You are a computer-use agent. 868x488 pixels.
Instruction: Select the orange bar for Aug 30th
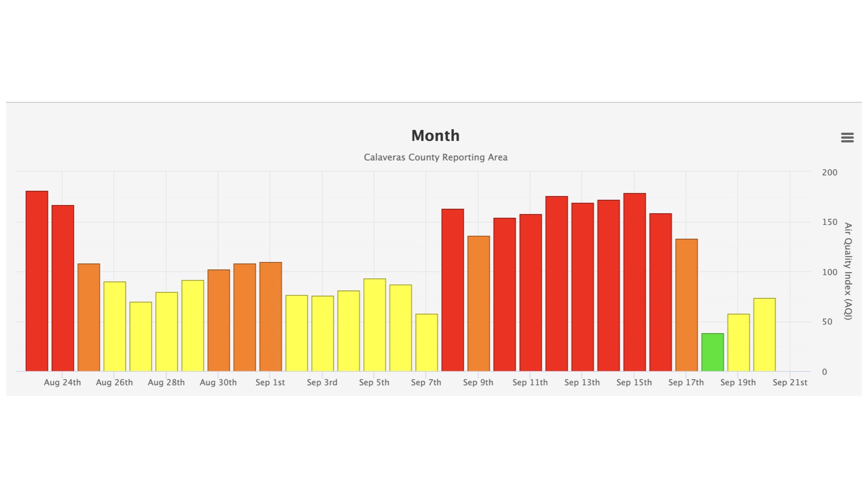(x=219, y=320)
